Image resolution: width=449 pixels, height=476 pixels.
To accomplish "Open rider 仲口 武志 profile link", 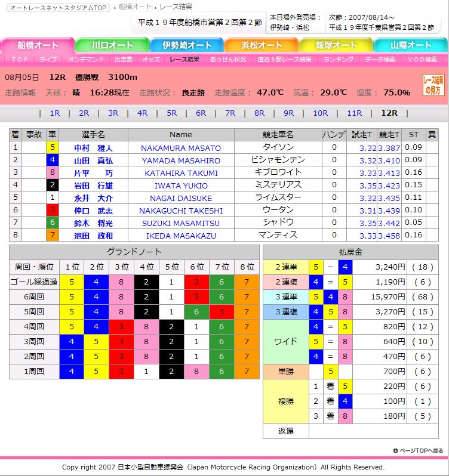I will coord(93,211).
